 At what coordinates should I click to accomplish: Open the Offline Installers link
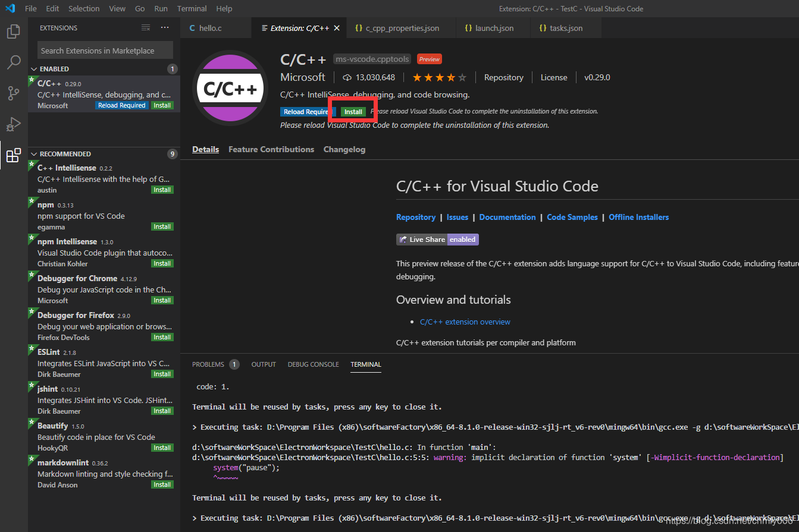(639, 217)
